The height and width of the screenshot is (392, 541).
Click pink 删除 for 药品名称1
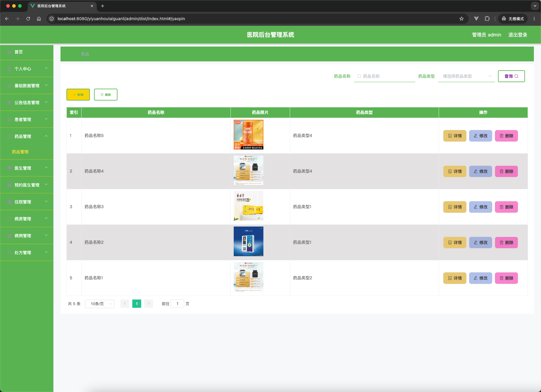click(506, 278)
